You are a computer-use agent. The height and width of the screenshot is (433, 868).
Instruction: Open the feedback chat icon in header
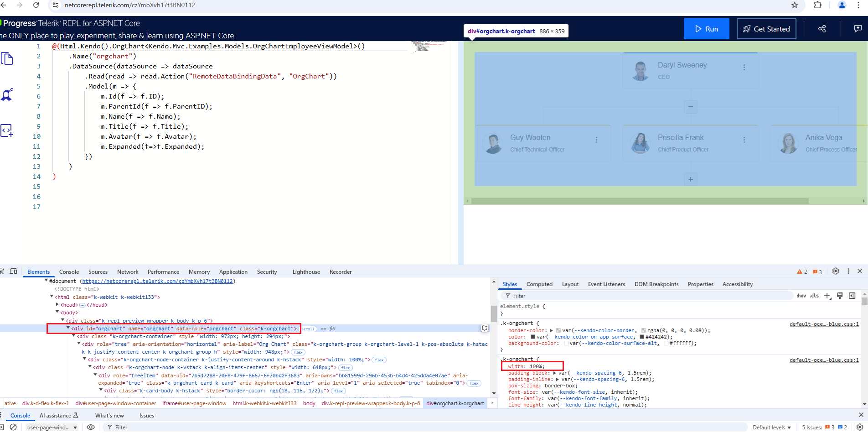click(x=858, y=29)
